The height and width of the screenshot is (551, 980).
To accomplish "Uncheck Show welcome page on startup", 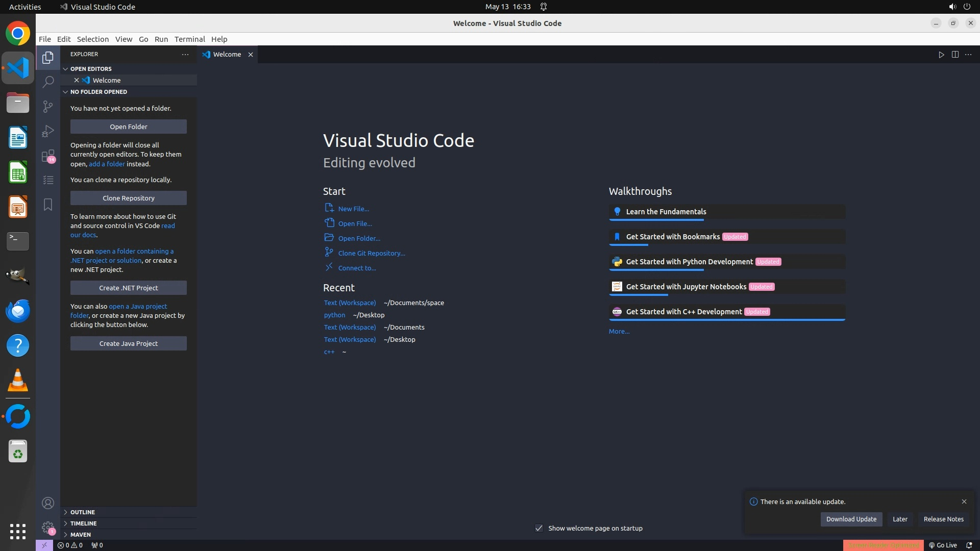I will (539, 528).
